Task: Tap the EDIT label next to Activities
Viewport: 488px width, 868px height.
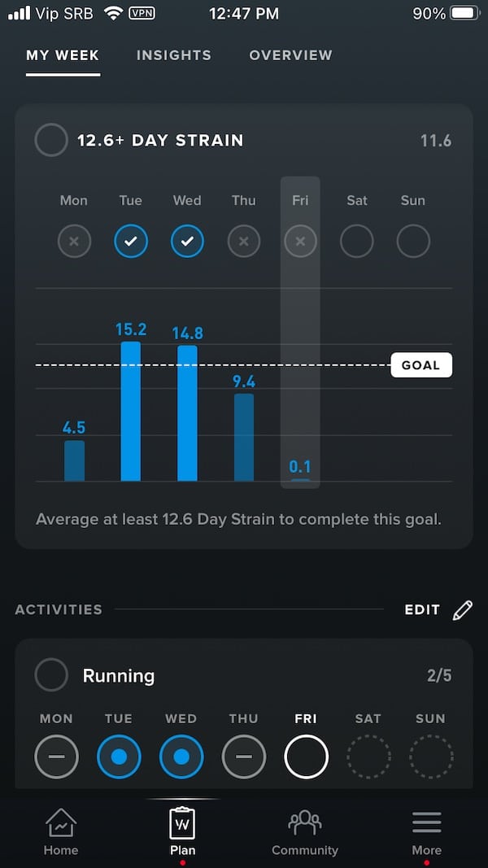Action: (421, 609)
